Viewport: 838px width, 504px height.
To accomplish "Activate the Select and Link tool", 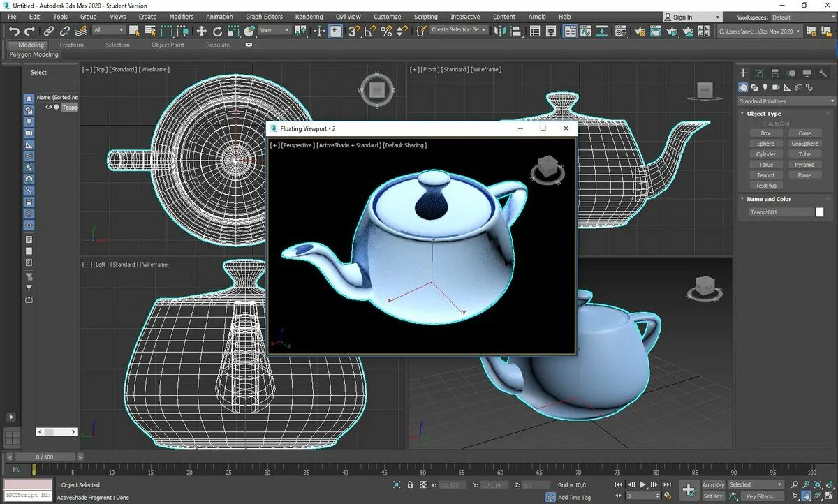I will coord(49,31).
